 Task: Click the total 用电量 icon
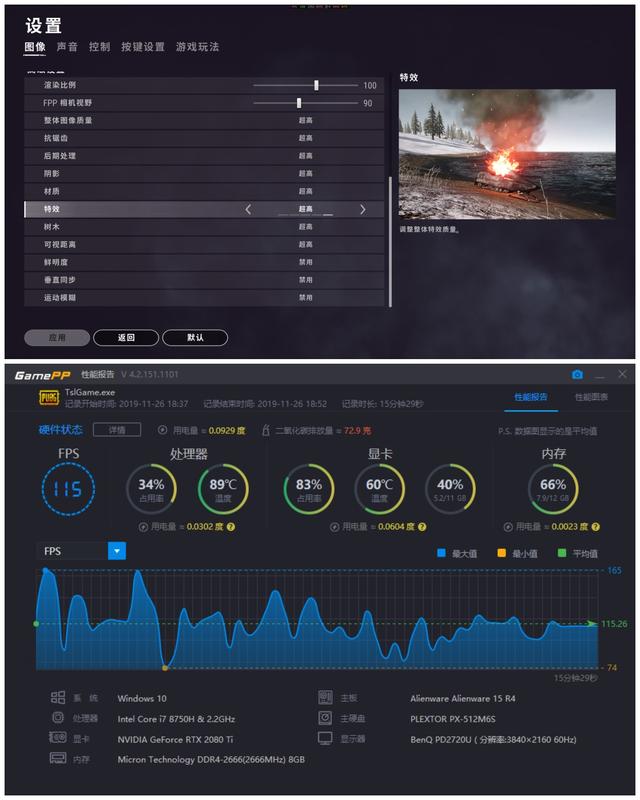click(162, 430)
